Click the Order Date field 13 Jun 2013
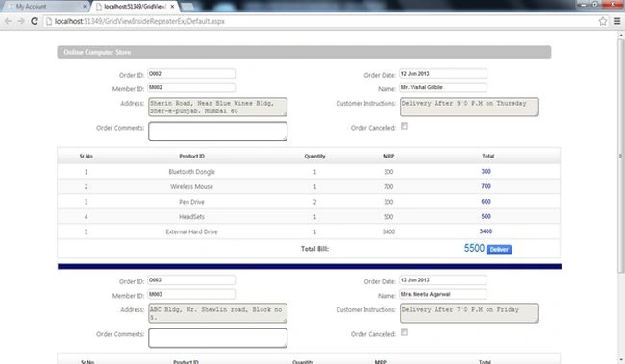The height and width of the screenshot is (364, 625). pos(443,280)
